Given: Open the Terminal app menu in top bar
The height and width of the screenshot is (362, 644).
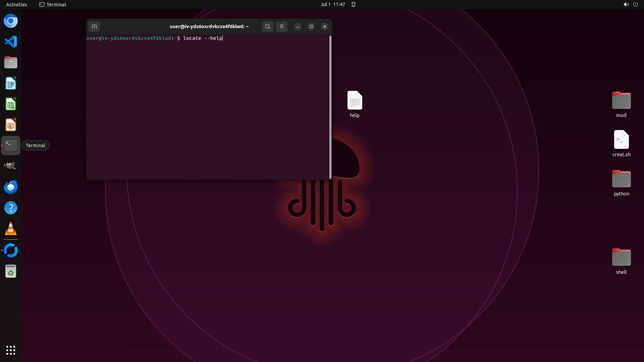Looking at the screenshot, I should pyautogui.click(x=53, y=4).
